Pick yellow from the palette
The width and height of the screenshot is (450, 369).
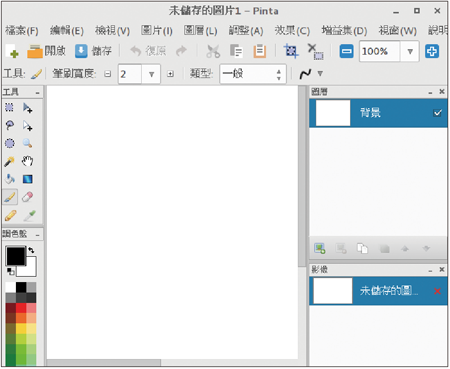[21, 328]
